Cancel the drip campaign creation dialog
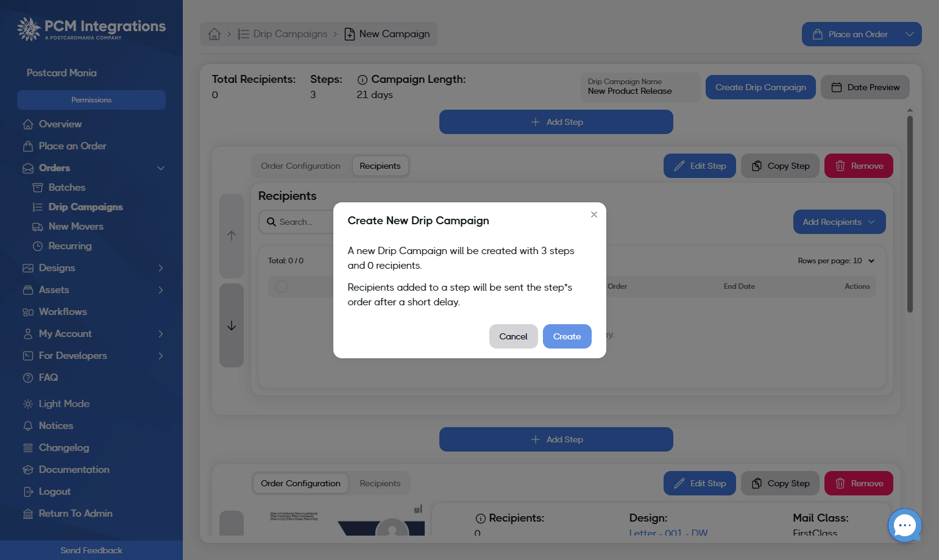 514,336
